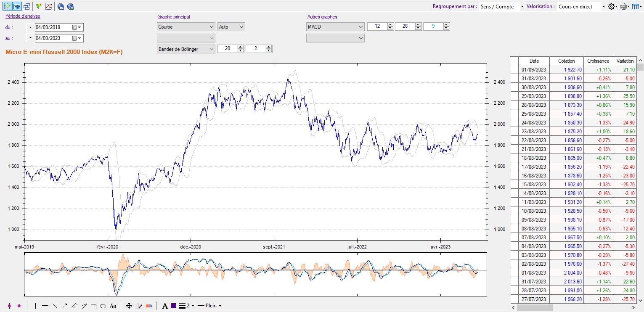Select the parallel lines channel tool
644x312 pixels.
pos(74,306)
